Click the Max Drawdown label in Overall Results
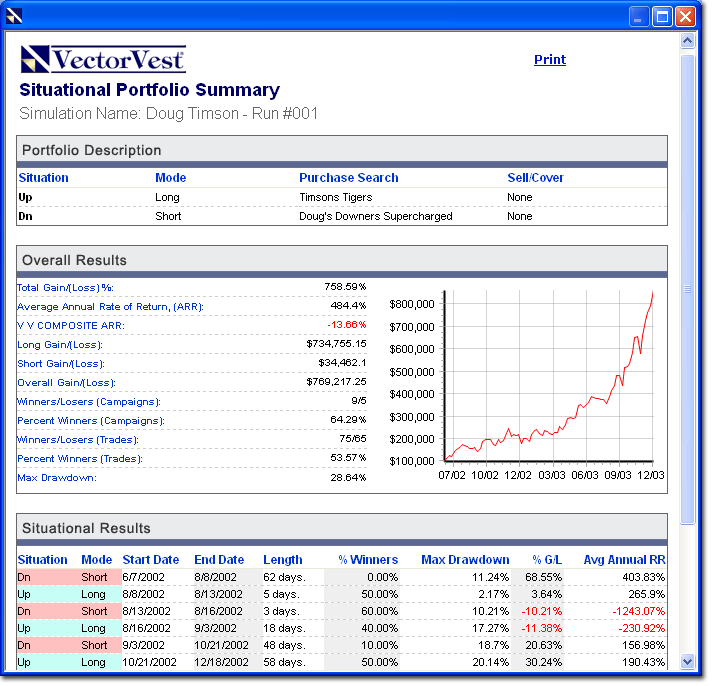712x686 pixels. click(x=56, y=478)
